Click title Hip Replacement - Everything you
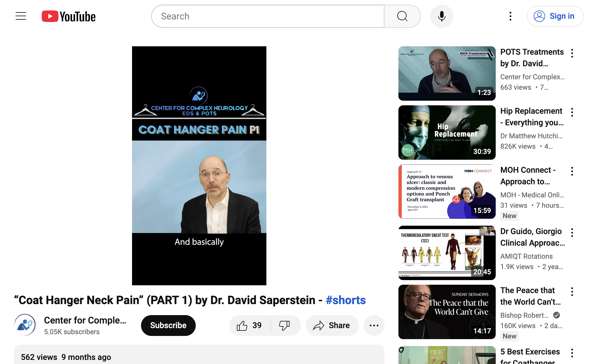593x364 pixels. 532,117
